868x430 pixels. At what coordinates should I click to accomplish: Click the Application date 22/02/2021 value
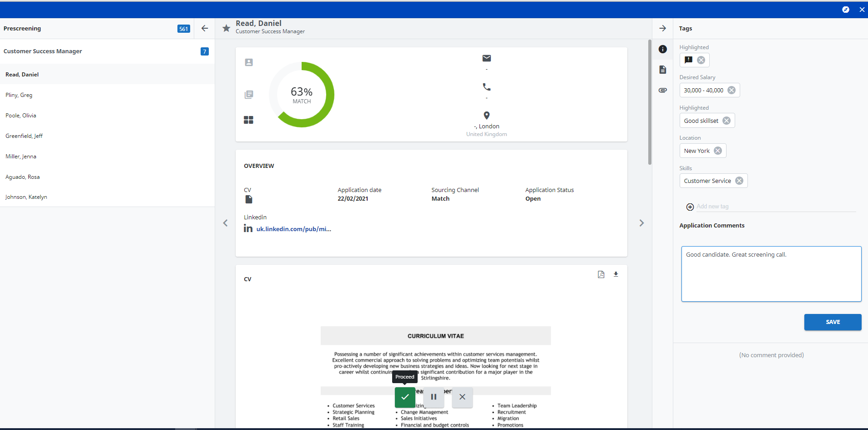pos(353,198)
